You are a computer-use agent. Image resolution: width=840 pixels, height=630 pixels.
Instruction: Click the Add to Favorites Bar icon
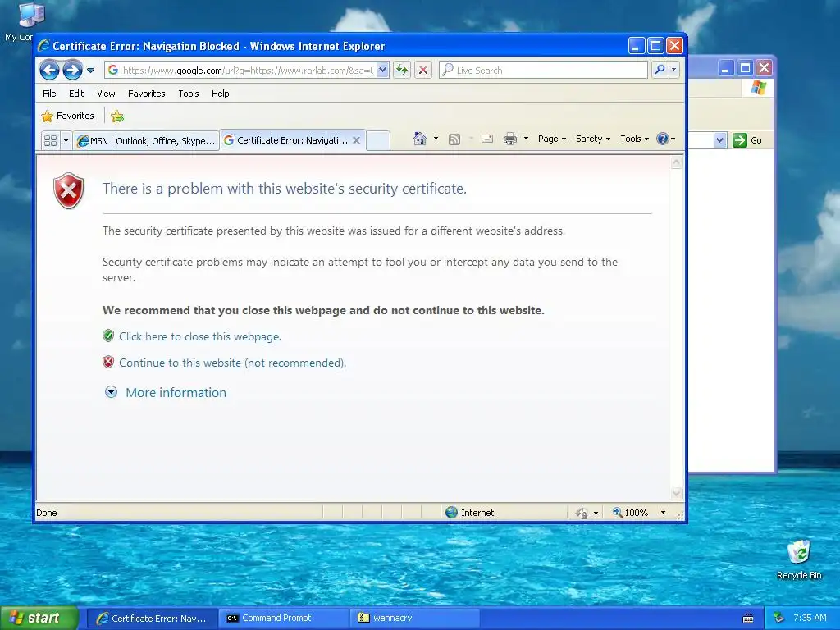point(117,116)
